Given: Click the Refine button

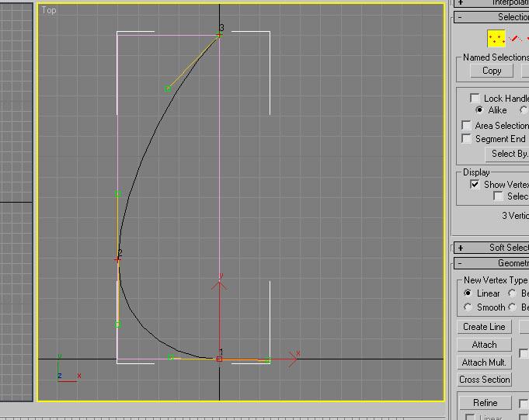Looking at the screenshot, I should click(485, 403).
